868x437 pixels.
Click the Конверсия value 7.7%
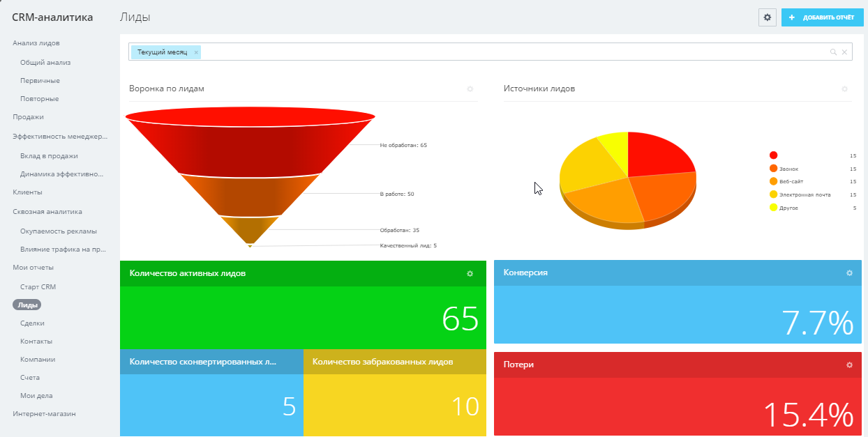click(818, 323)
